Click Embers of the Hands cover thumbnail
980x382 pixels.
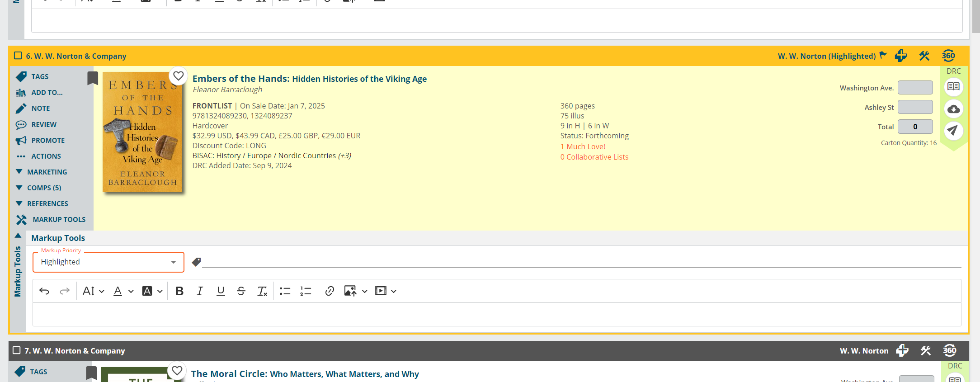pyautogui.click(x=143, y=132)
